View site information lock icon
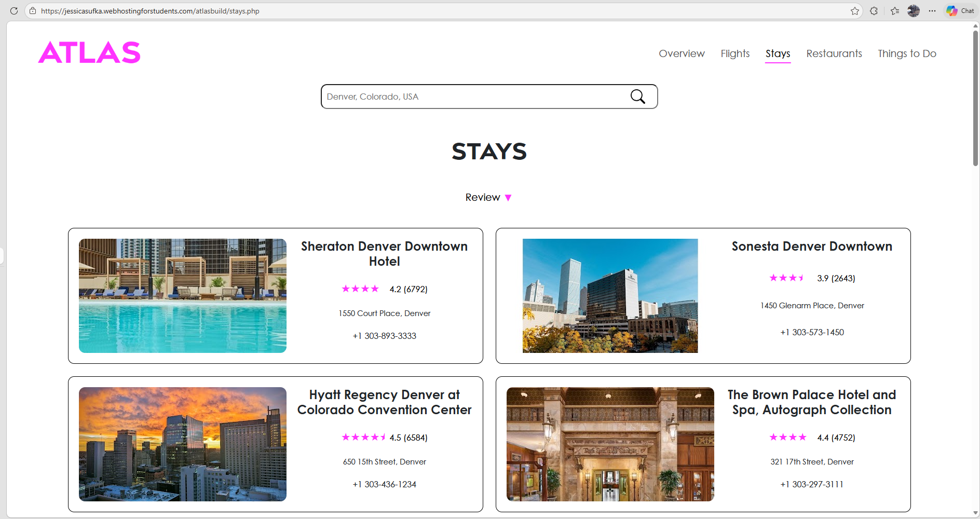This screenshot has width=980, height=519. (33, 11)
